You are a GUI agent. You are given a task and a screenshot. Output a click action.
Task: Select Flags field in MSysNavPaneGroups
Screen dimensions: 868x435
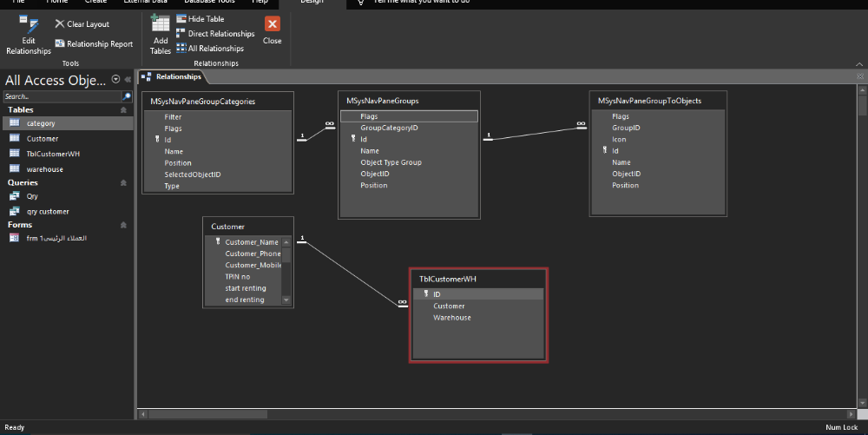[x=409, y=116]
